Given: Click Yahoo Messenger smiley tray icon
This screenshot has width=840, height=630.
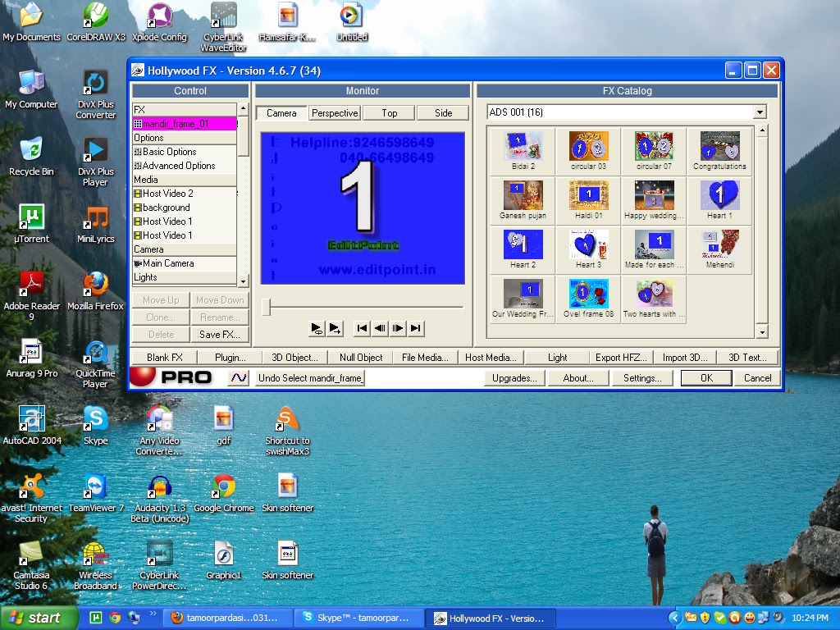Looking at the screenshot, I should [x=749, y=618].
